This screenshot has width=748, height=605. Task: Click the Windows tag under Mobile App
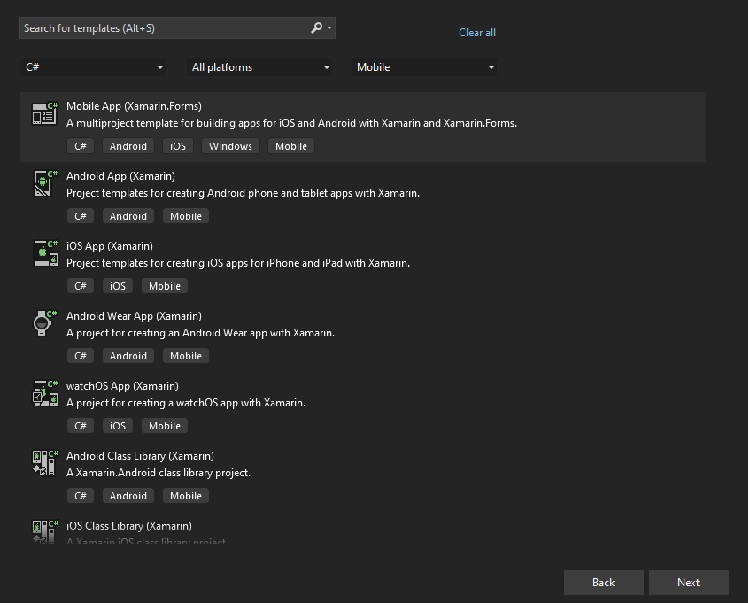coord(230,146)
